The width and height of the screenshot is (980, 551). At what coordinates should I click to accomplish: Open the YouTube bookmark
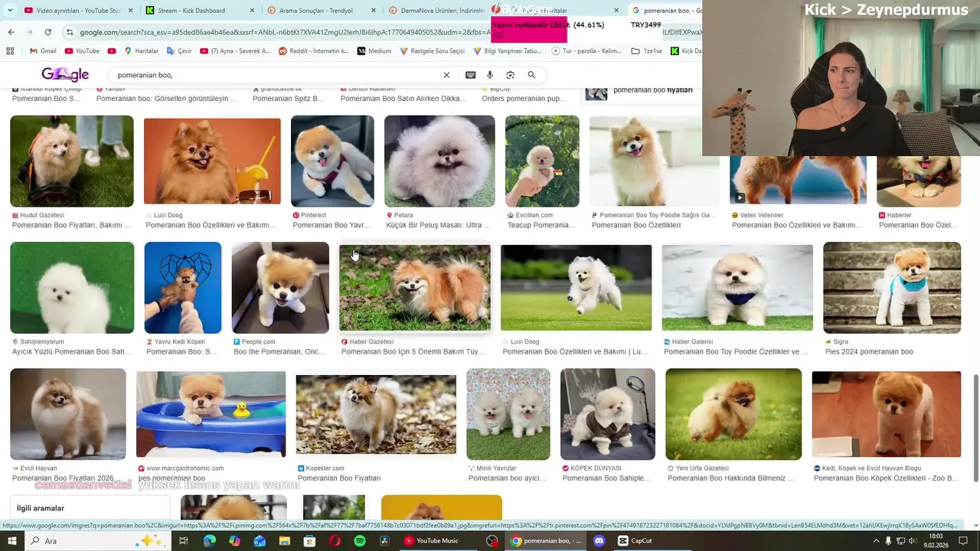(82, 51)
